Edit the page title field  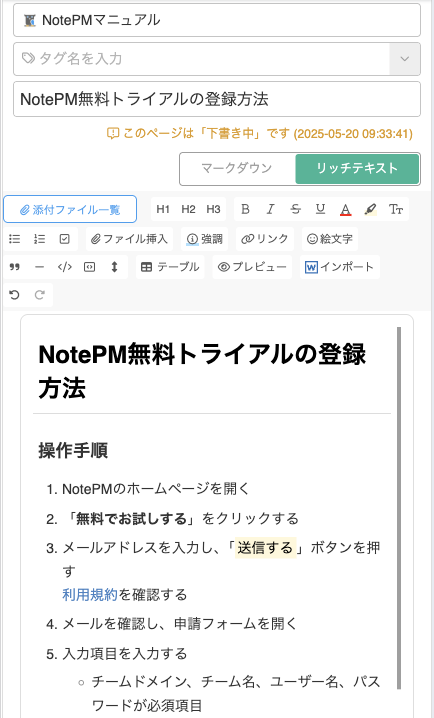click(x=217, y=99)
